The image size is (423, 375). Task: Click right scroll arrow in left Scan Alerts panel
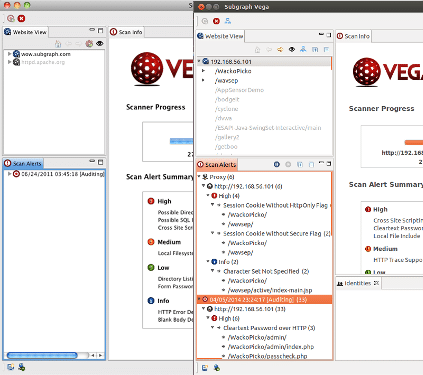point(100,355)
